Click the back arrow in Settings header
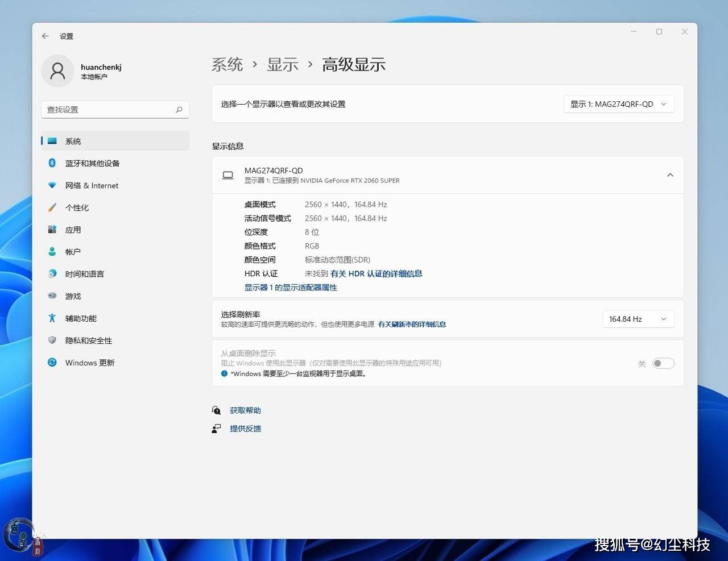The height and width of the screenshot is (561, 728). point(45,36)
